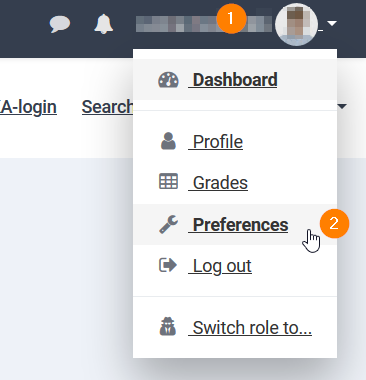This screenshot has height=380, width=366.
Task: Expand the navigation caret beside Search
Action: pos(342,107)
